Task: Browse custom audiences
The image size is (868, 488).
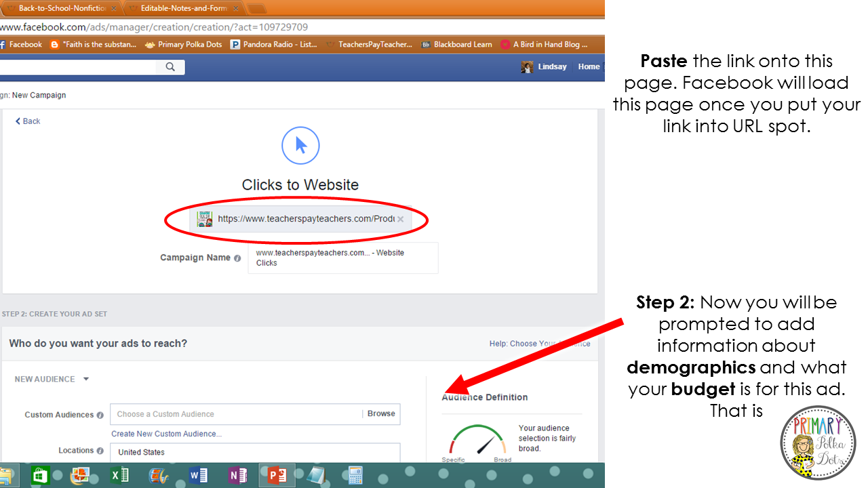Action: (381, 414)
